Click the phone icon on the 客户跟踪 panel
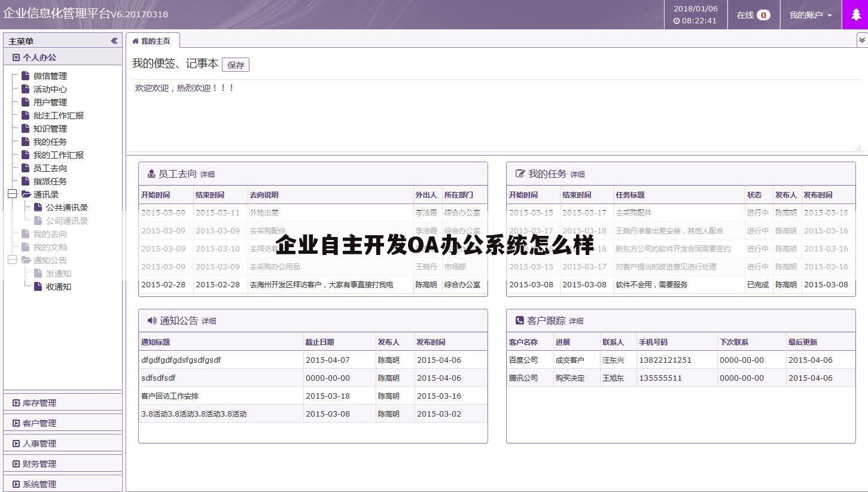 pyautogui.click(x=519, y=321)
